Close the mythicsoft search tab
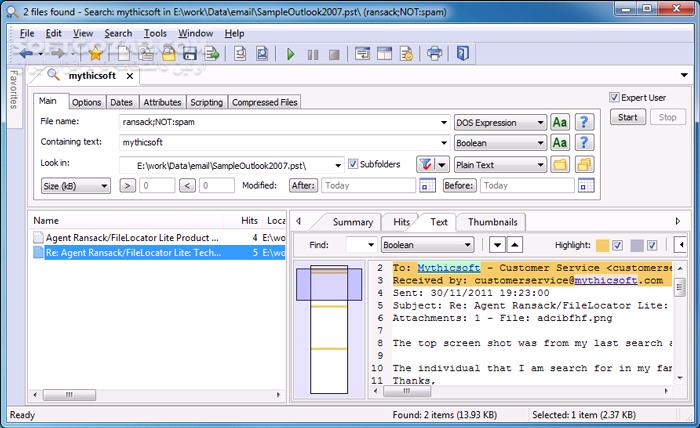This screenshot has height=428, width=700. [129, 76]
